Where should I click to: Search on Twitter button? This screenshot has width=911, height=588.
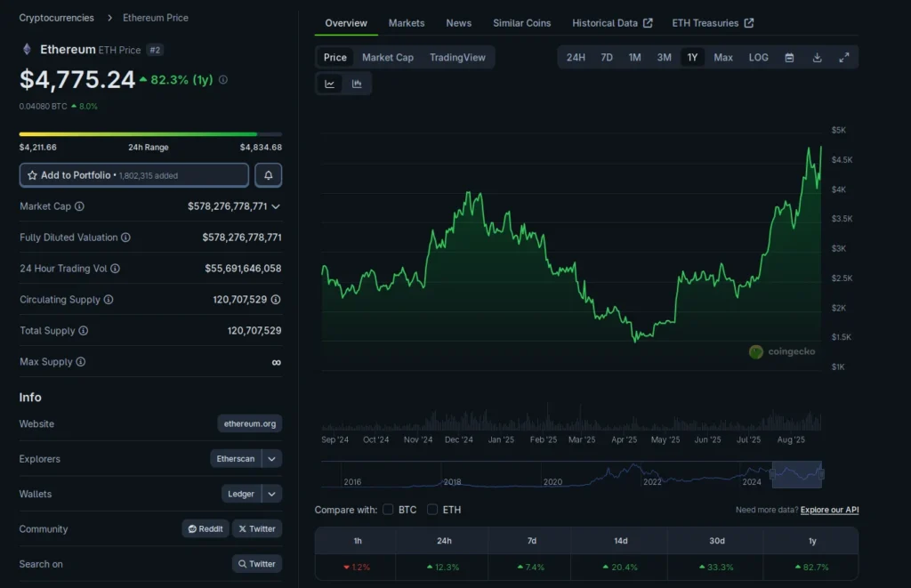257,564
